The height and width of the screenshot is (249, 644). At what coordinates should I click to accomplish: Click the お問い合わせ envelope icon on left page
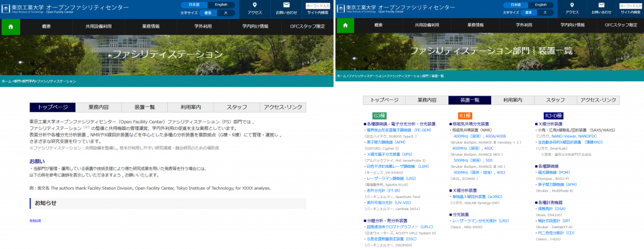coord(286,5)
